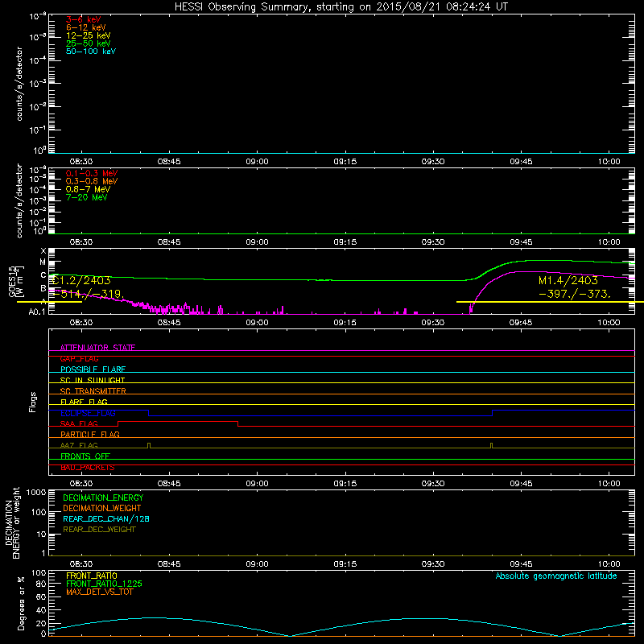Click the 09:30 tick label below GOES panel
The image size is (644, 644).
click(433, 323)
